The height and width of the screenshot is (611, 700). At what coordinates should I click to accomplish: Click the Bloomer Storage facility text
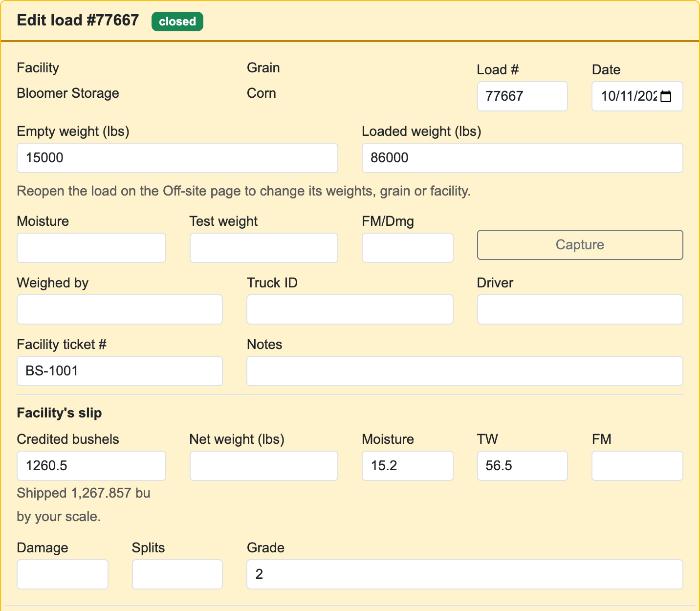[68, 93]
